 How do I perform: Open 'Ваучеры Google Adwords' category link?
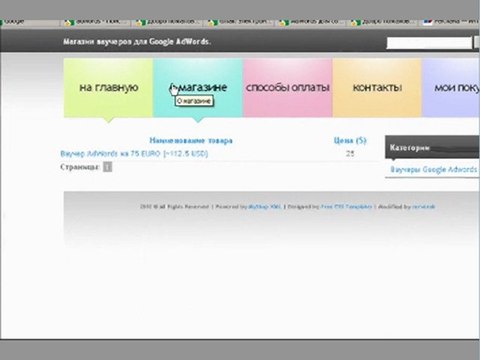coord(434,169)
